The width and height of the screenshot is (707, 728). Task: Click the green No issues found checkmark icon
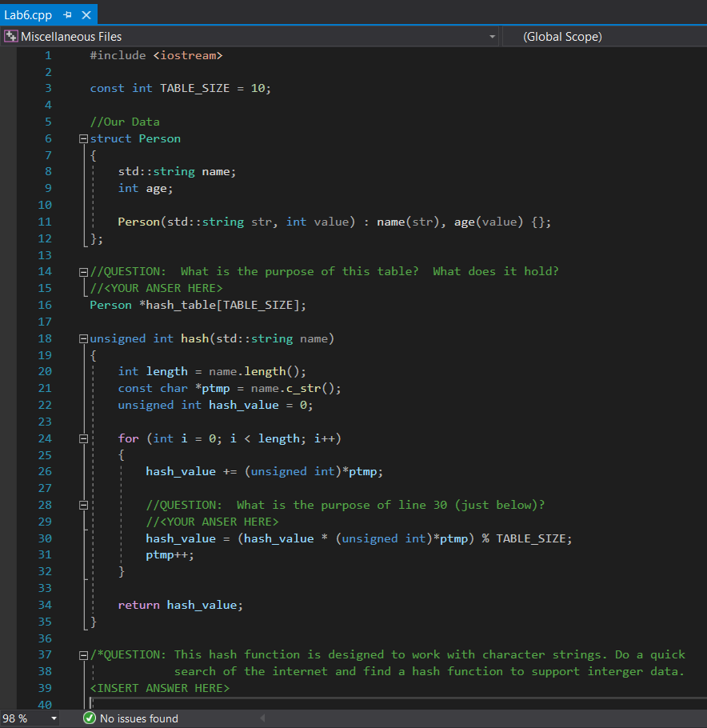(90, 718)
